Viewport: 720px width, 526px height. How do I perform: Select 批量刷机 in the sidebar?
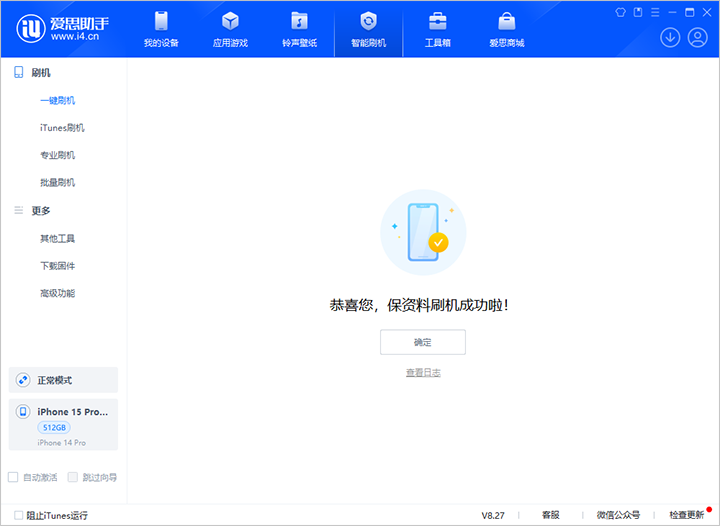coord(57,183)
